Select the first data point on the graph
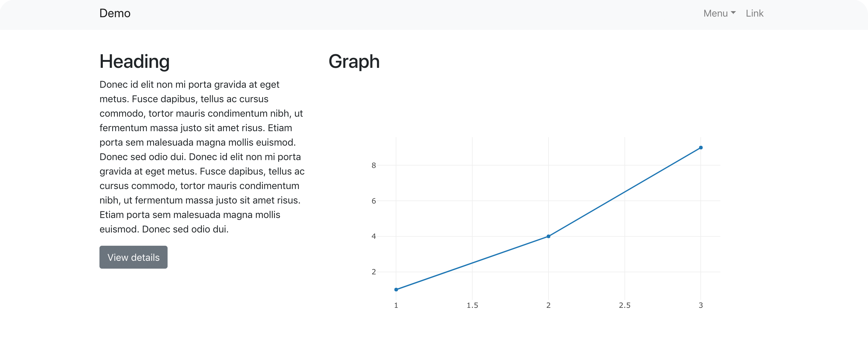 [x=396, y=289]
